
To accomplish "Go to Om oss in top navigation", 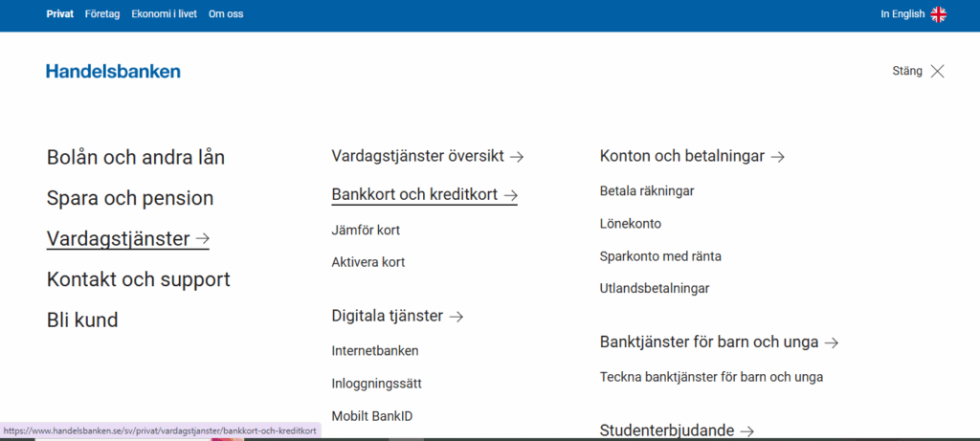I will [226, 14].
